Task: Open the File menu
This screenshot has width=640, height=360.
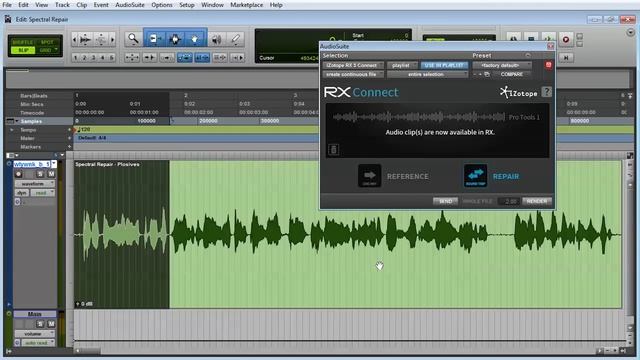Action: click(7, 5)
